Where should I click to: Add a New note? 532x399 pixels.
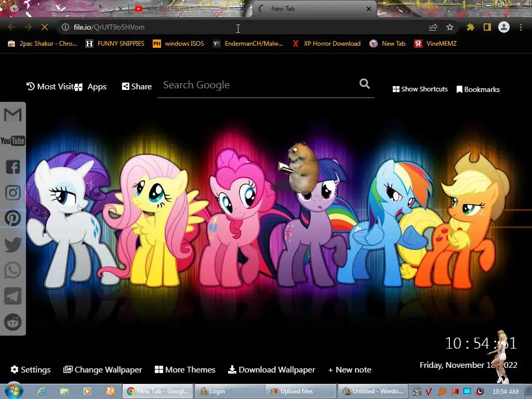[350, 369]
